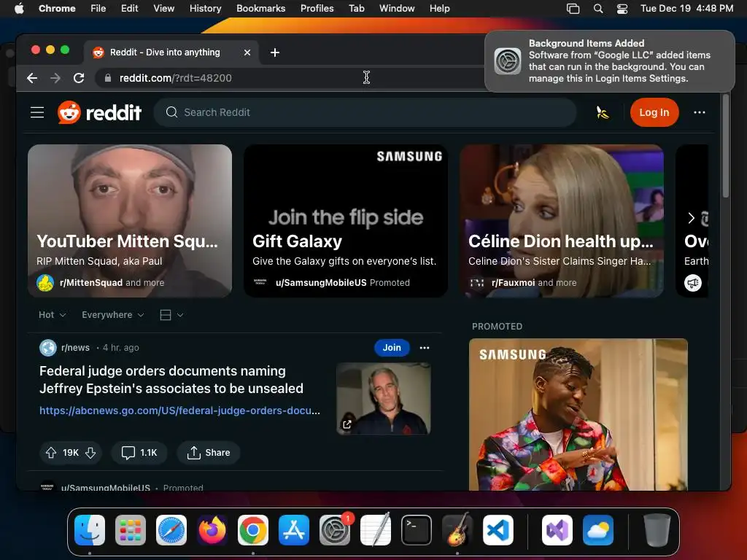Screen dimensions: 747x560
Task: Open the Bookmarks menu
Action: (x=261, y=9)
